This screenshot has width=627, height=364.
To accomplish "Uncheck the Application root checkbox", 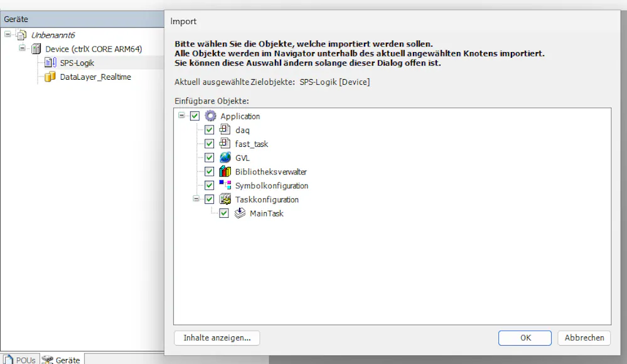I will [x=195, y=116].
